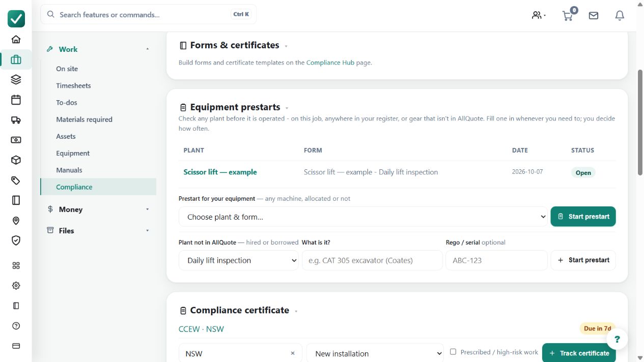This screenshot has height=362, width=644.
Task: Expand the Money section in the sidebar
Action: tap(98, 209)
